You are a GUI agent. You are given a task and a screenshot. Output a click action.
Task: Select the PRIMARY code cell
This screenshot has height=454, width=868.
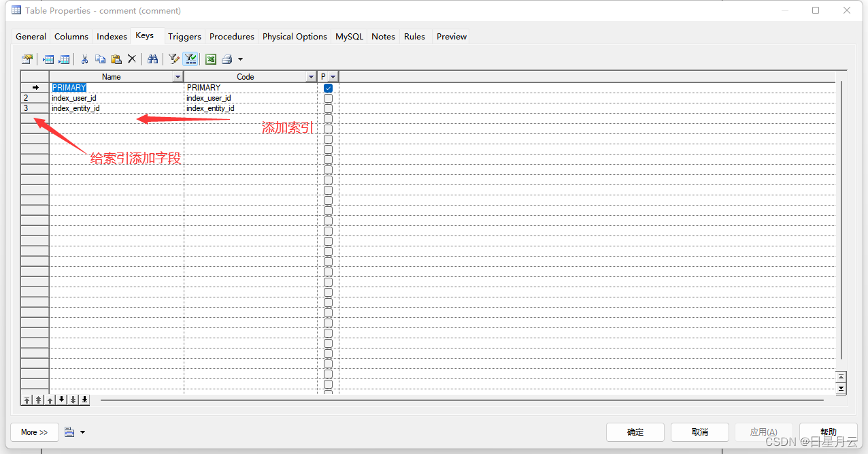(x=250, y=88)
